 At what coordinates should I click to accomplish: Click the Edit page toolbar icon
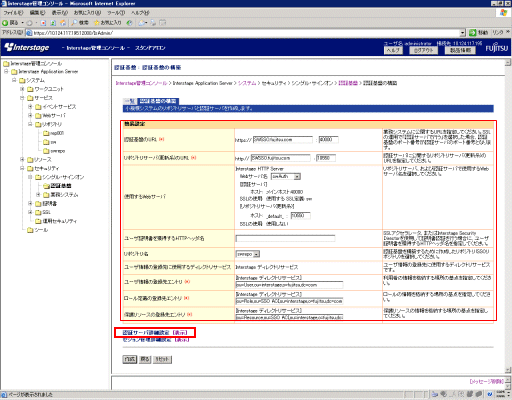tap(163, 23)
